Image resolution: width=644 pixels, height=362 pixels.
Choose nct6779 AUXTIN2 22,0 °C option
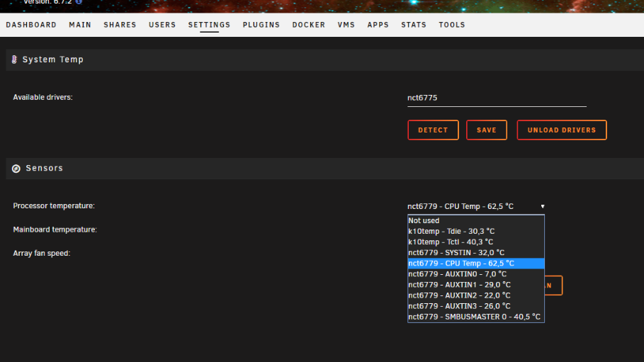(475, 295)
